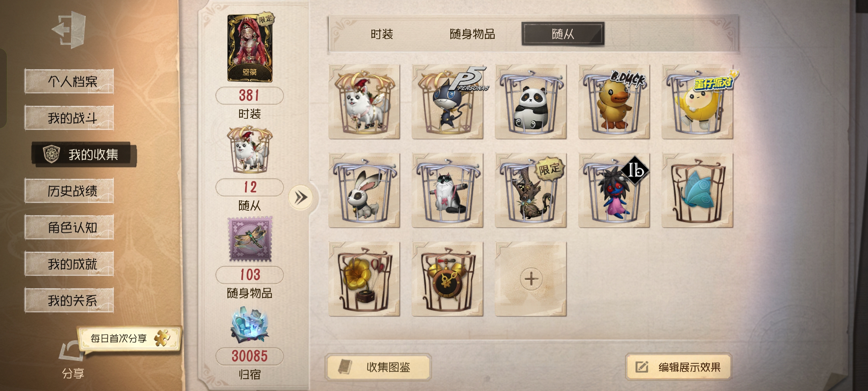Select the panda pet in cage
This screenshot has height=391, width=868.
pos(531,102)
